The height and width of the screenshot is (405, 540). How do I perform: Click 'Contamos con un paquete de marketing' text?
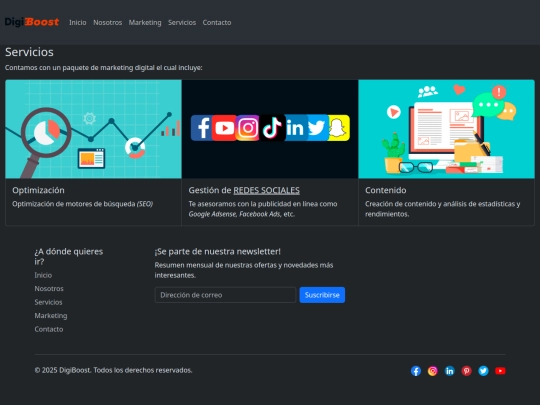tap(103, 68)
